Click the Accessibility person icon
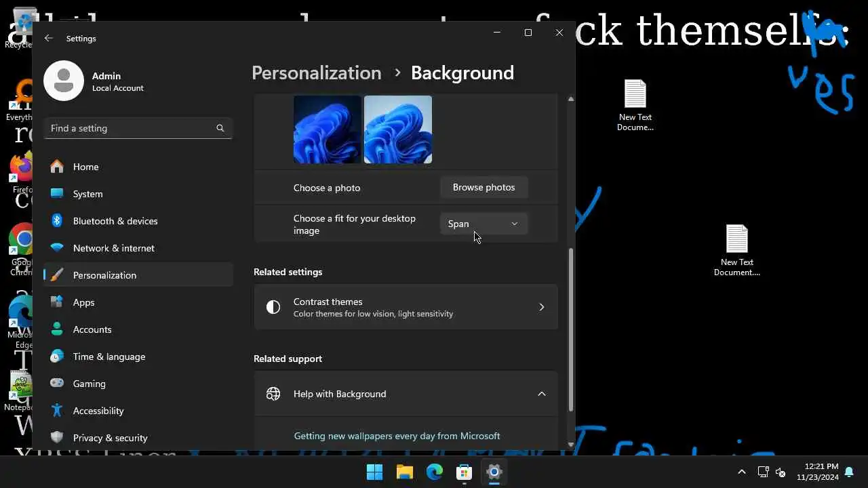 point(57,411)
